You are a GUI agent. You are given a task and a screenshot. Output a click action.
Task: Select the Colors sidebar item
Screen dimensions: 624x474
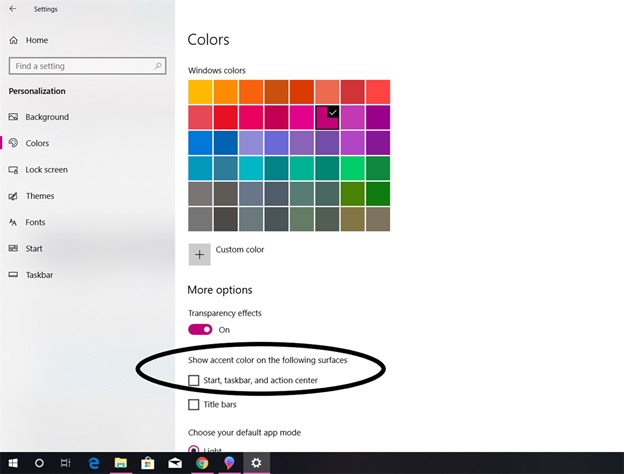click(29, 143)
